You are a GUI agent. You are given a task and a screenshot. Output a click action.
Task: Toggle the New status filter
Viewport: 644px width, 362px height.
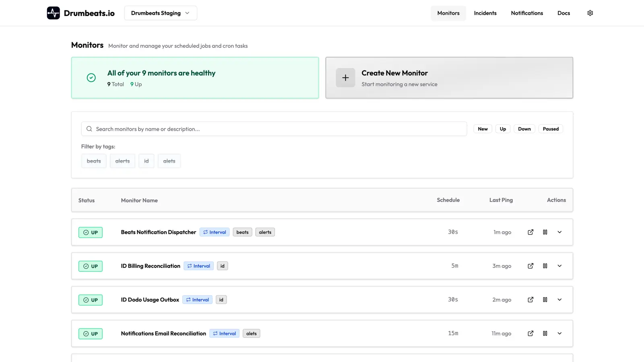click(x=483, y=129)
